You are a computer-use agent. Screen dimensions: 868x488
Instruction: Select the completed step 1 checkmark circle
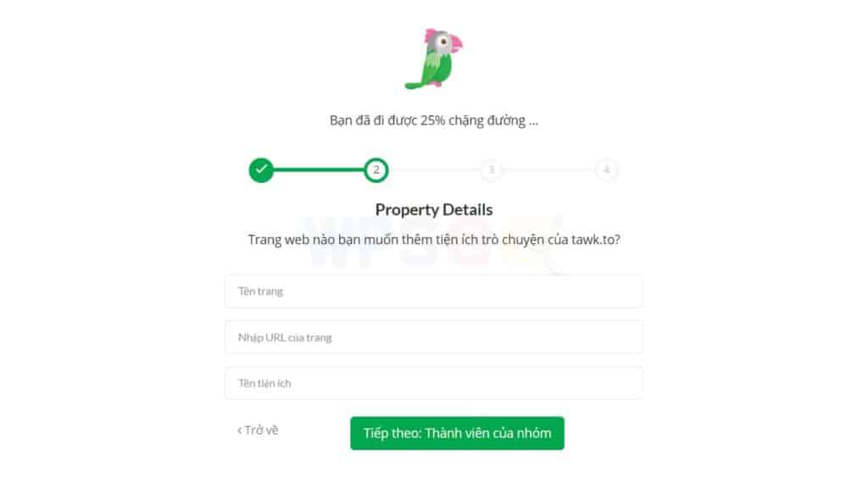point(261,169)
